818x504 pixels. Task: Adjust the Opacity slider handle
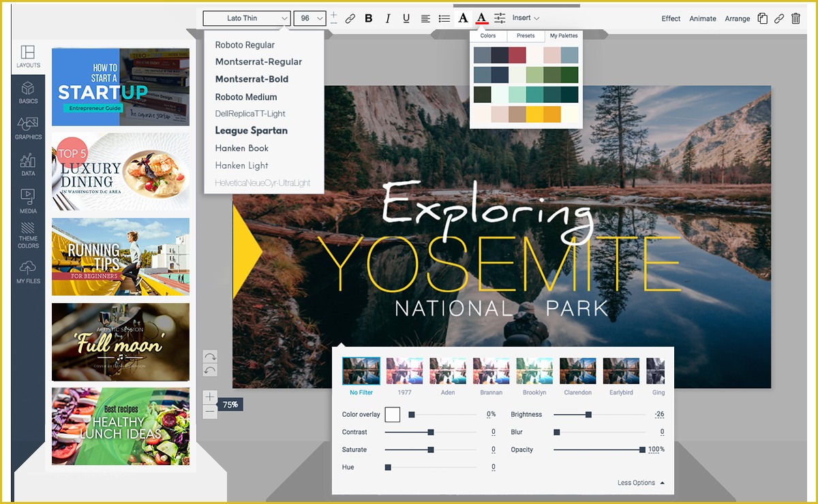point(641,450)
